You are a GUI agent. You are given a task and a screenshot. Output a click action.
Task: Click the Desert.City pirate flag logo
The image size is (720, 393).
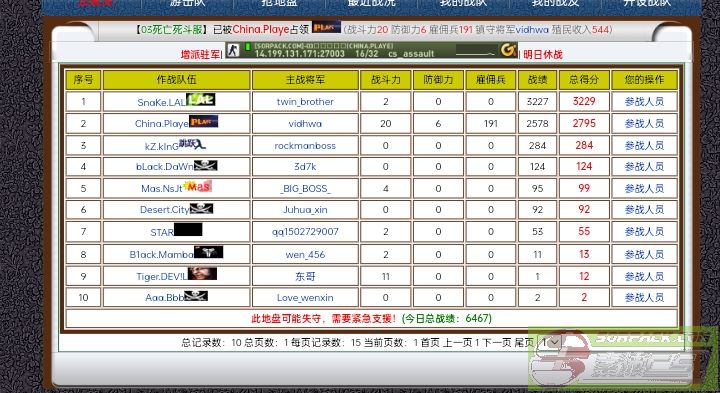202,209
